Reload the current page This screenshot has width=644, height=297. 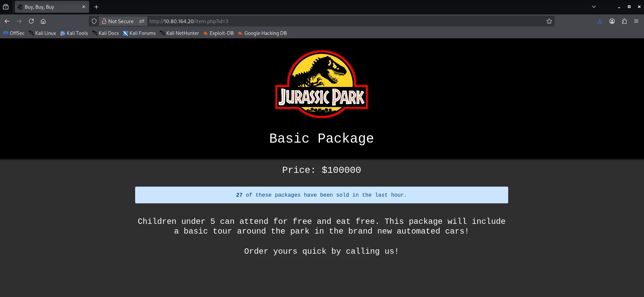click(31, 21)
